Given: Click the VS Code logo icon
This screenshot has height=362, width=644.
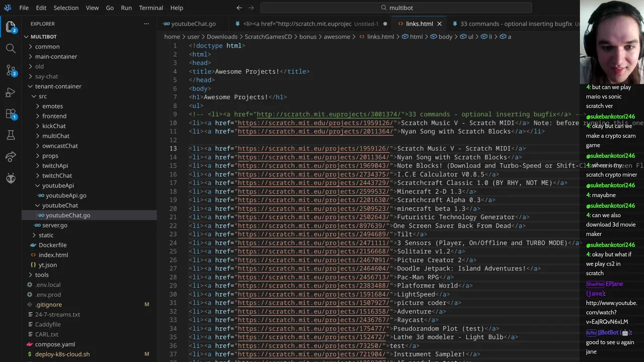Looking at the screenshot, I should [x=8, y=8].
